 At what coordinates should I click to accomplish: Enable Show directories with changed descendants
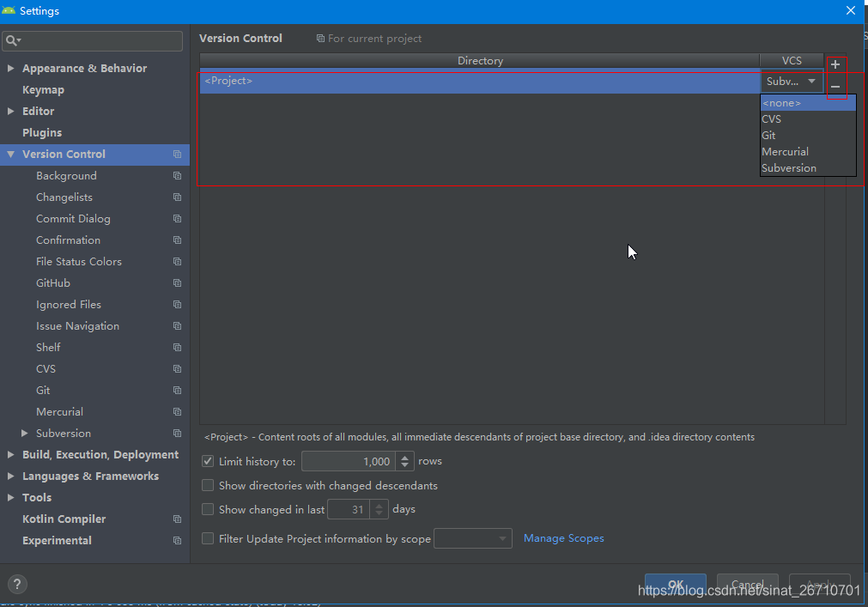point(208,485)
